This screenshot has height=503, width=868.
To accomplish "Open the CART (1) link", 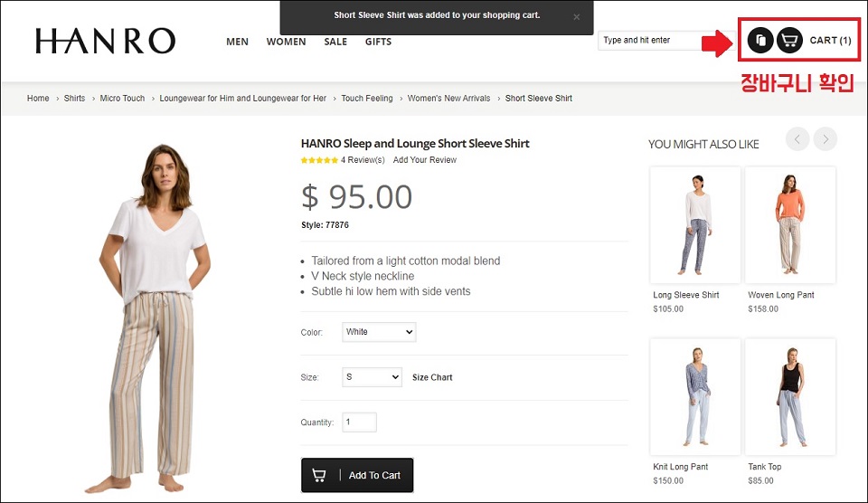I will [830, 41].
